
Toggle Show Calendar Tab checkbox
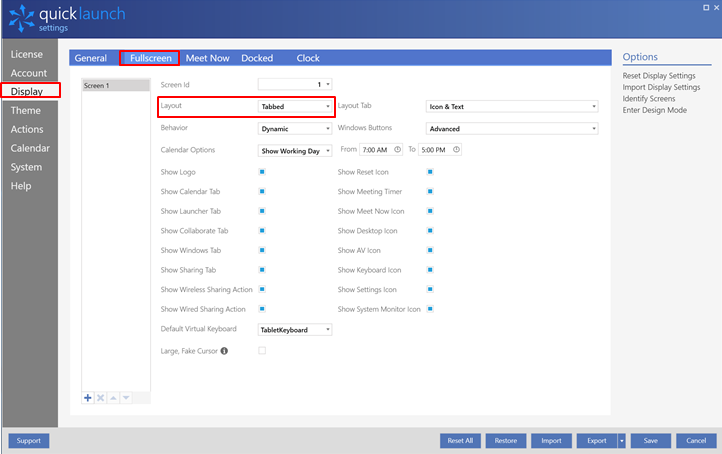[x=262, y=191]
